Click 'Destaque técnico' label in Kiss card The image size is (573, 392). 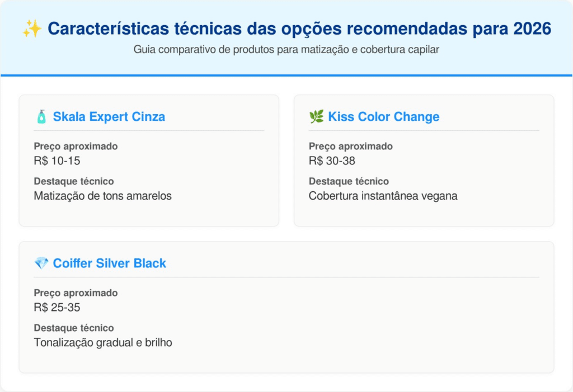pyautogui.click(x=349, y=181)
